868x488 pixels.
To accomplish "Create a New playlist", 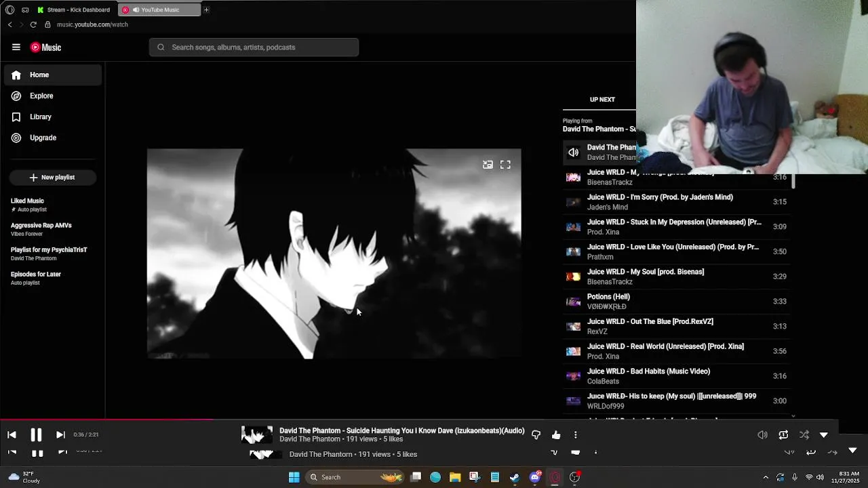I will (52, 177).
